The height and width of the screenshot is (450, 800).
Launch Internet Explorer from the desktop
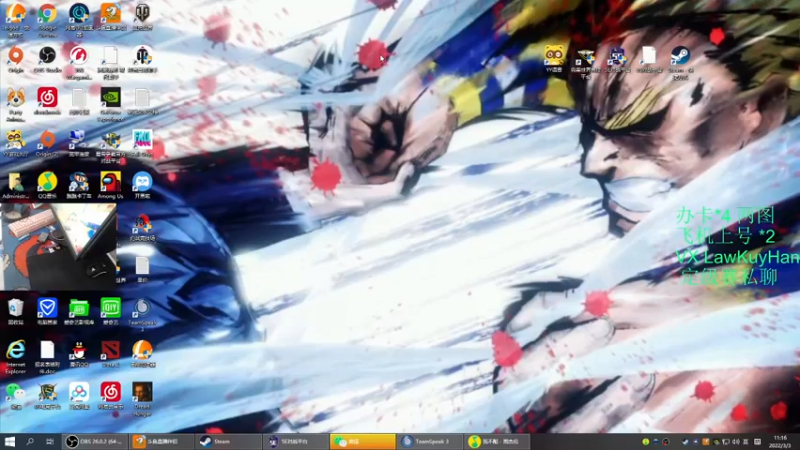pyautogui.click(x=16, y=357)
